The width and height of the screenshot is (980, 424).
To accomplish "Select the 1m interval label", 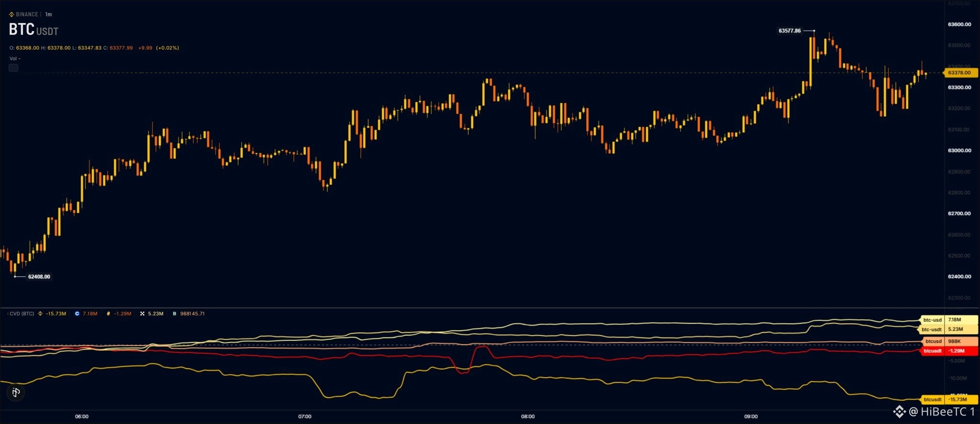I will click(48, 14).
